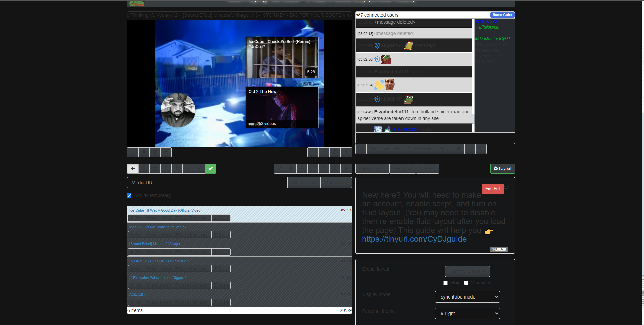The image size is (644, 325).
Task: Open the search magnifier in playlist toolbar
Action: click(144, 169)
